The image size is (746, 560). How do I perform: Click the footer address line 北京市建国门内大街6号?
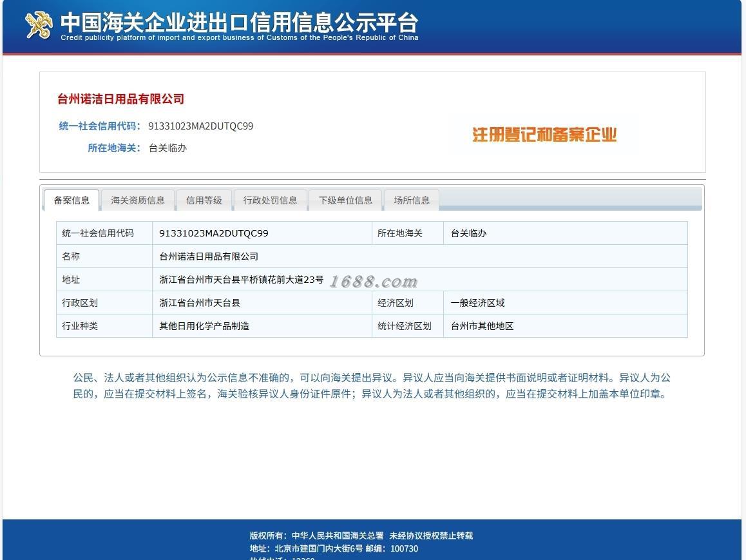click(334, 548)
